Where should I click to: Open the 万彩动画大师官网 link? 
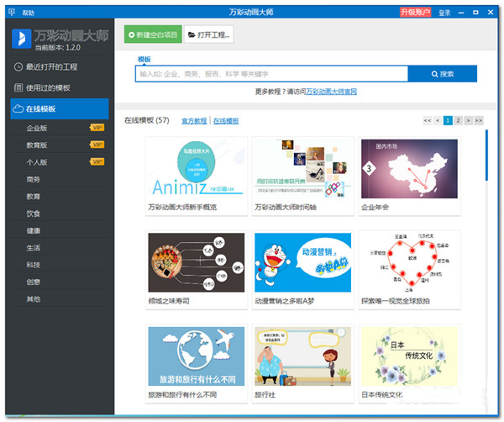[x=331, y=92]
